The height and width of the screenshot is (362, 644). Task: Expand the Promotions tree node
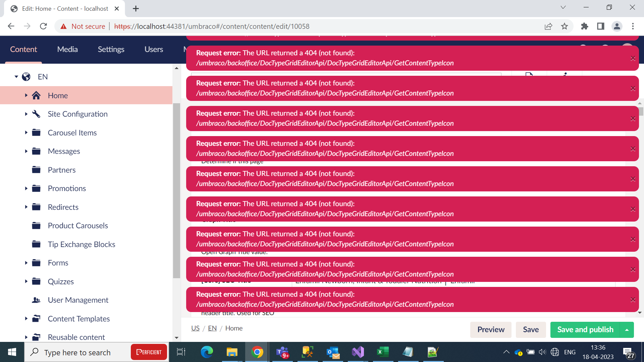[x=26, y=188]
